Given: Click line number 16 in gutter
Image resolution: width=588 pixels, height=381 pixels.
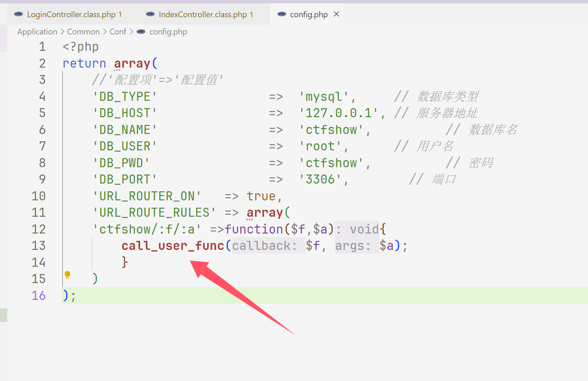Looking at the screenshot, I should [39, 295].
